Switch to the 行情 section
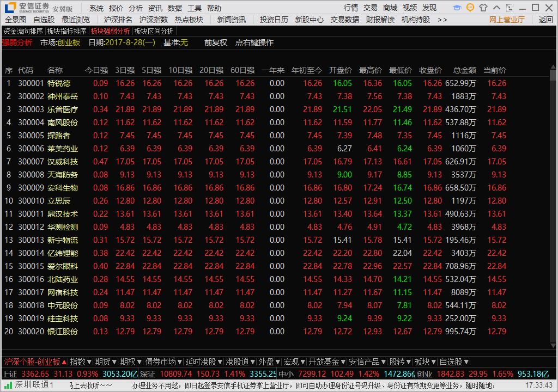This screenshot has width=558, height=392. pyautogui.click(x=351, y=8)
